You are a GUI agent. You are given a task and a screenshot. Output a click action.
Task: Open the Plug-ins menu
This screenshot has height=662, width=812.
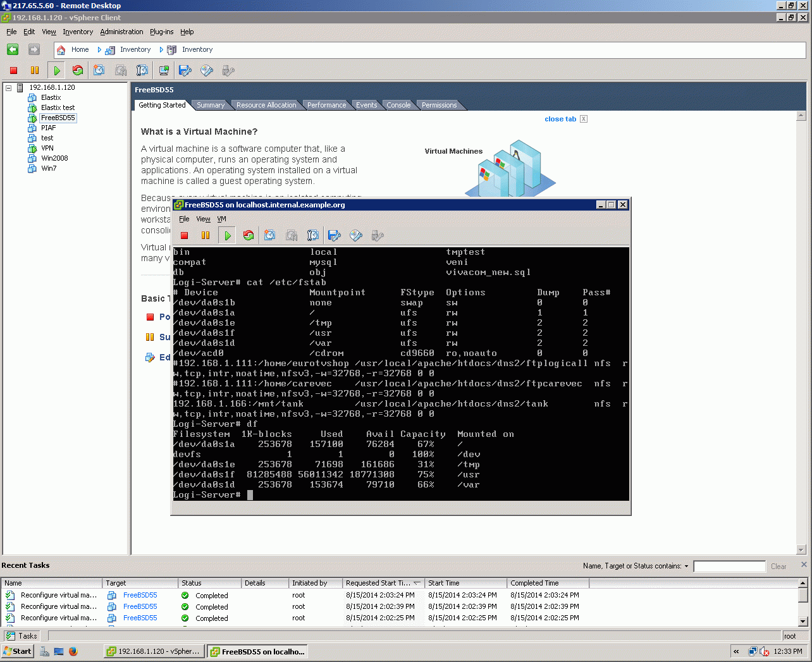(161, 32)
